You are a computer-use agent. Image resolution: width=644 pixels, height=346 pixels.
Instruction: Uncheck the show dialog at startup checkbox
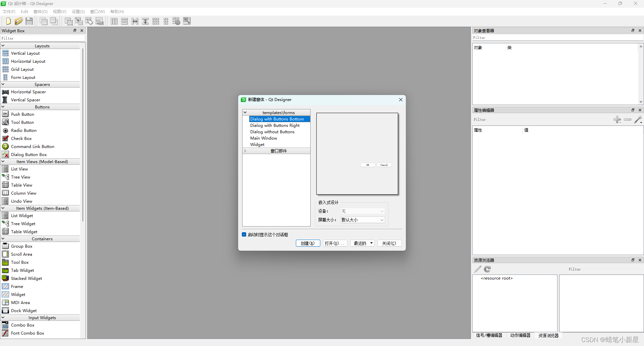(244, 234)
